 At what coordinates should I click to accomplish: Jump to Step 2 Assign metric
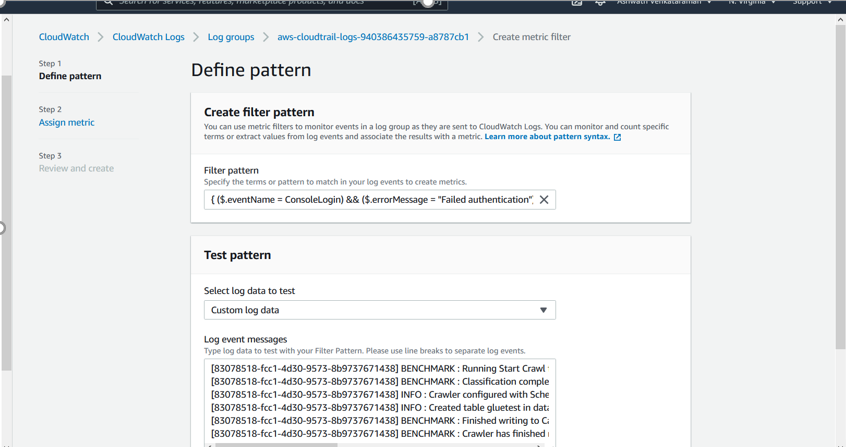coord(67,122)
